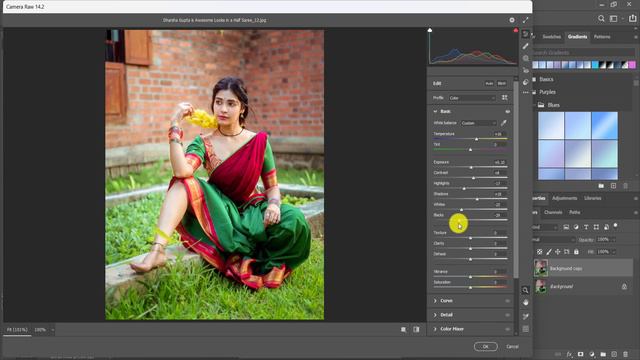Expand the Detail section
The image size is (640, 360).
click(435, 315)
